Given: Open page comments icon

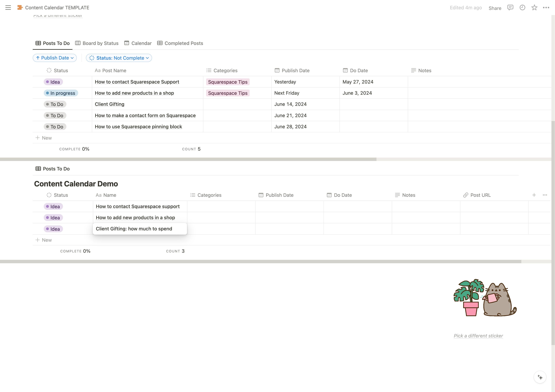Looking at the screenshot, I should pos(510,7).
